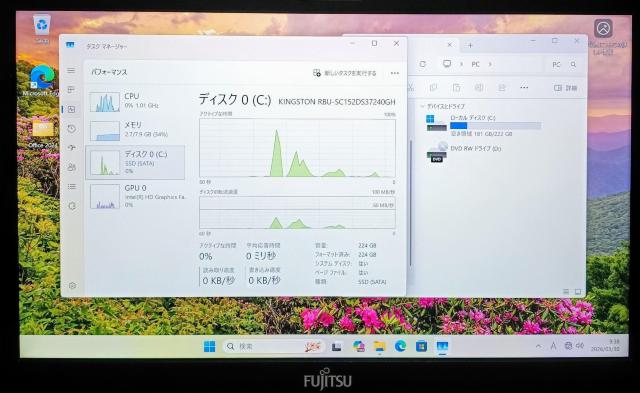Show hidden tray icons chevron

(538, 346)
